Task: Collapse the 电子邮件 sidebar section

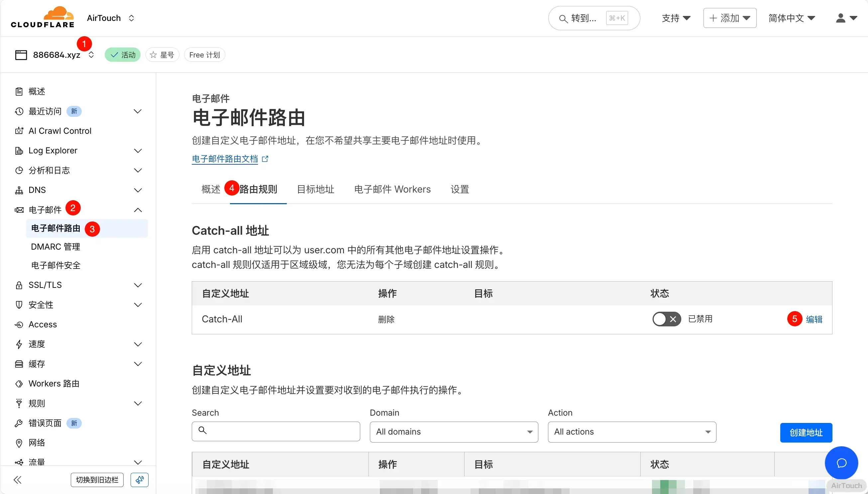Action: point(138,210)
